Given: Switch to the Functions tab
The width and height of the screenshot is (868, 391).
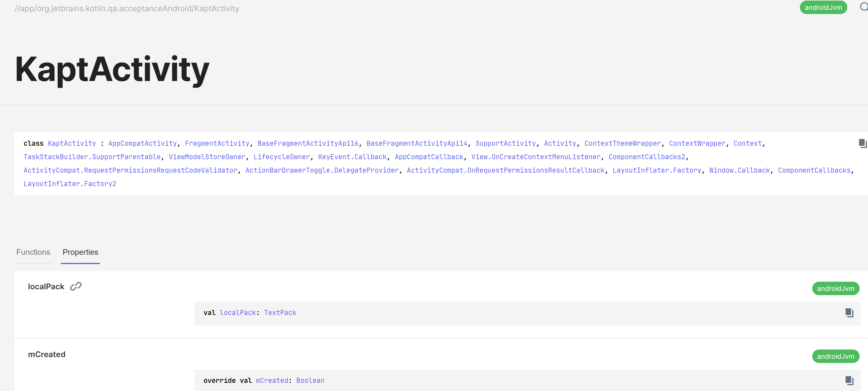Looking at the screenshot, I should 33,252.
